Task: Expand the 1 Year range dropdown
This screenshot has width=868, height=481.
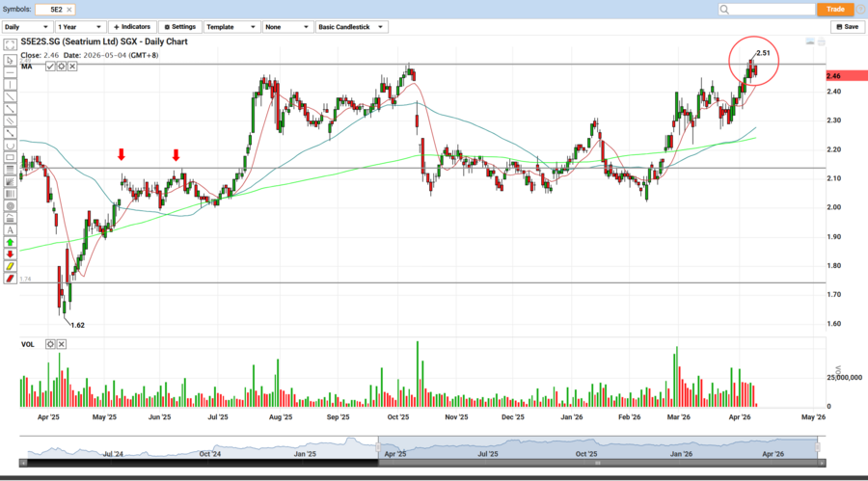Action: click(x=80, y=27)
